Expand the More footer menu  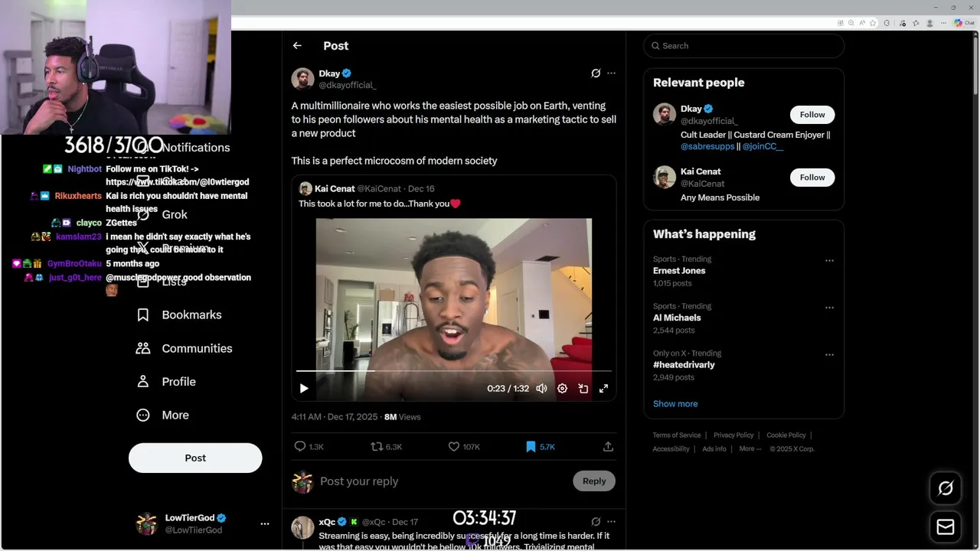750,449
